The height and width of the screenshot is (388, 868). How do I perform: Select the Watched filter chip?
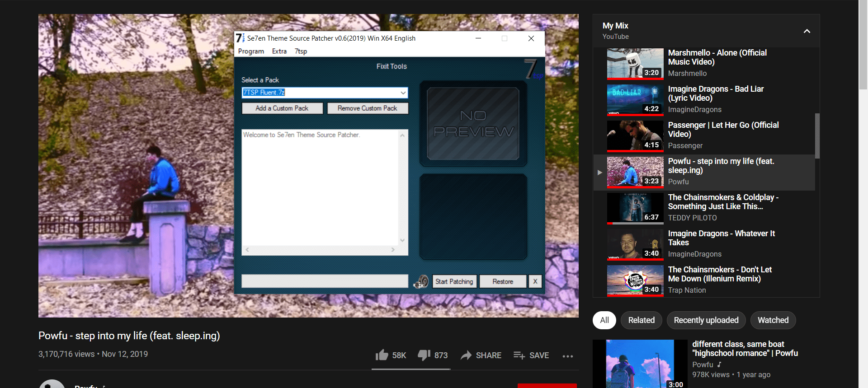point(773,320)
